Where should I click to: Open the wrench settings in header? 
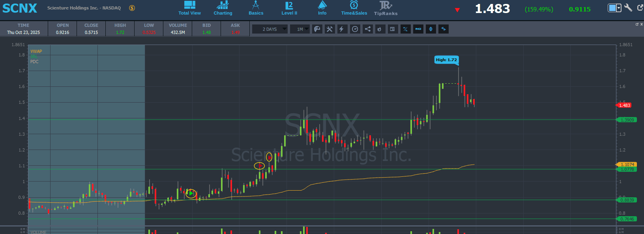628,7
